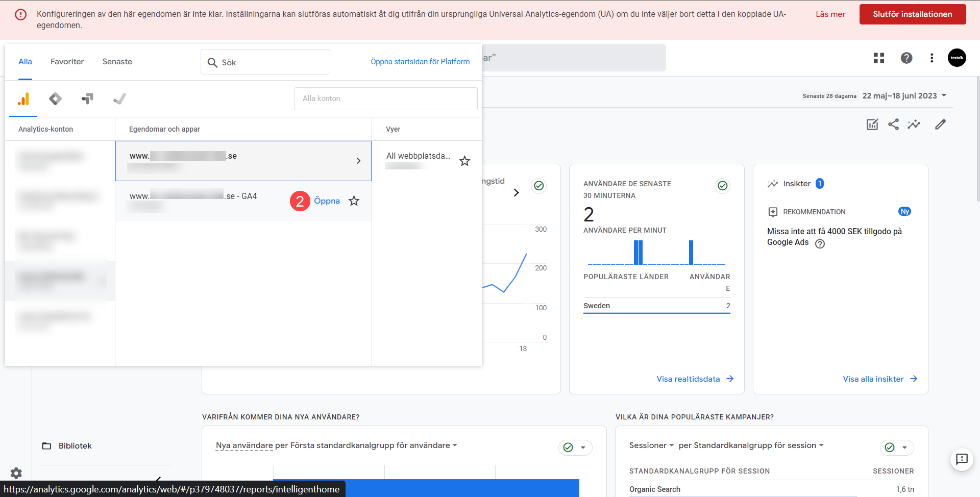Viewport: 980px width, 497px height.
Task: Click the Slutför installationen button
Action: point(912,14)
